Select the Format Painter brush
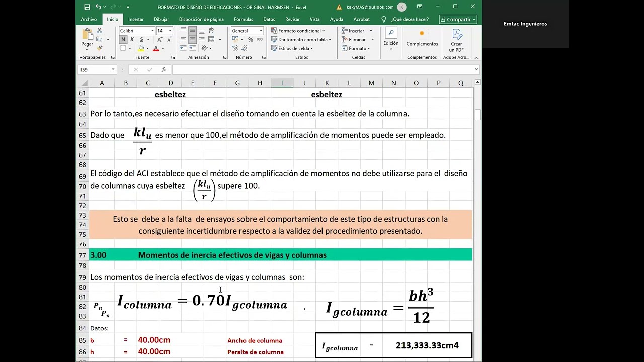Image resolution: width=644 pixels, height=362 pixels. tap(99, 48)
